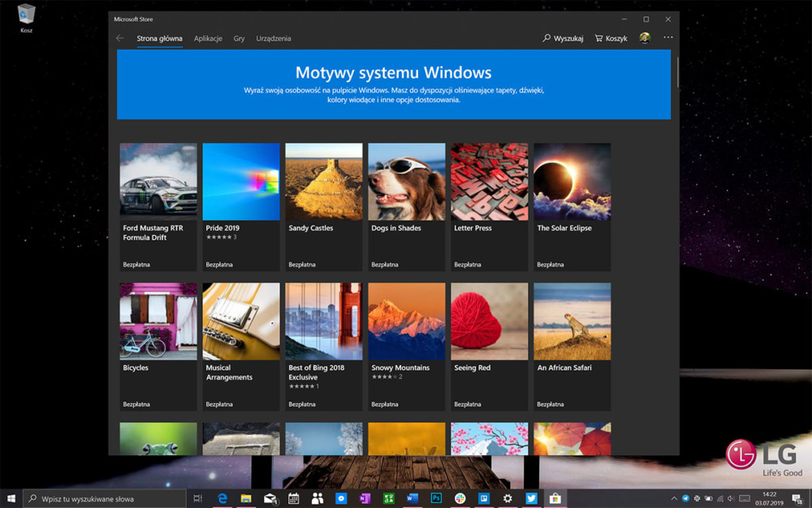Open the Wi-Fi network tray icon
The height and width of the screenshot is (508, 812).
pos(719,499)
